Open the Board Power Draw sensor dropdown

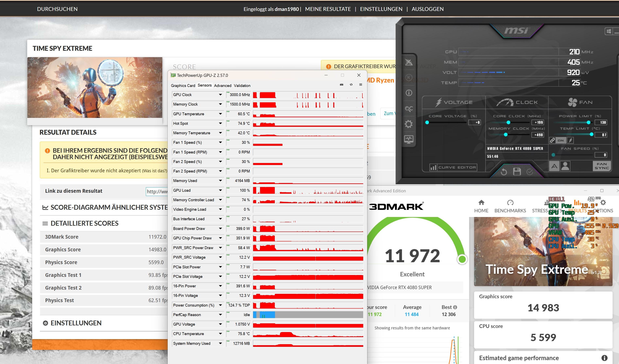pos(220,229)
